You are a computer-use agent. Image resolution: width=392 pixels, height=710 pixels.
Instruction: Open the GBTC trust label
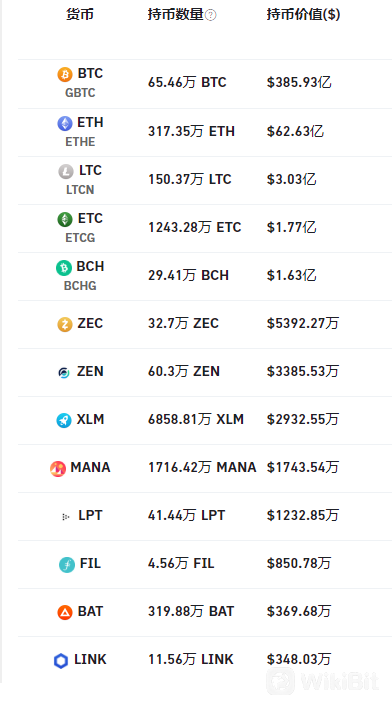coord(80,93)
